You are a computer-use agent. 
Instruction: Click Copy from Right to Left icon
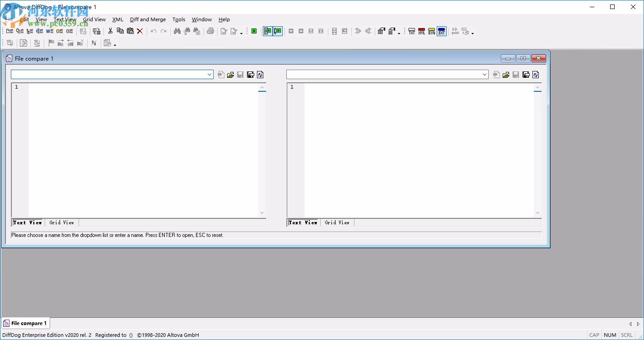point(368,31)
